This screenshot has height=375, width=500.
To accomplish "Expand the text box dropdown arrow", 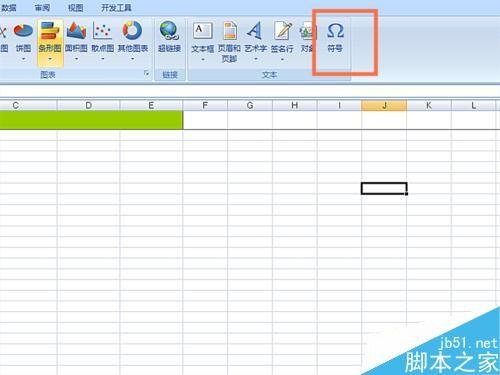I will click(203, 60).
